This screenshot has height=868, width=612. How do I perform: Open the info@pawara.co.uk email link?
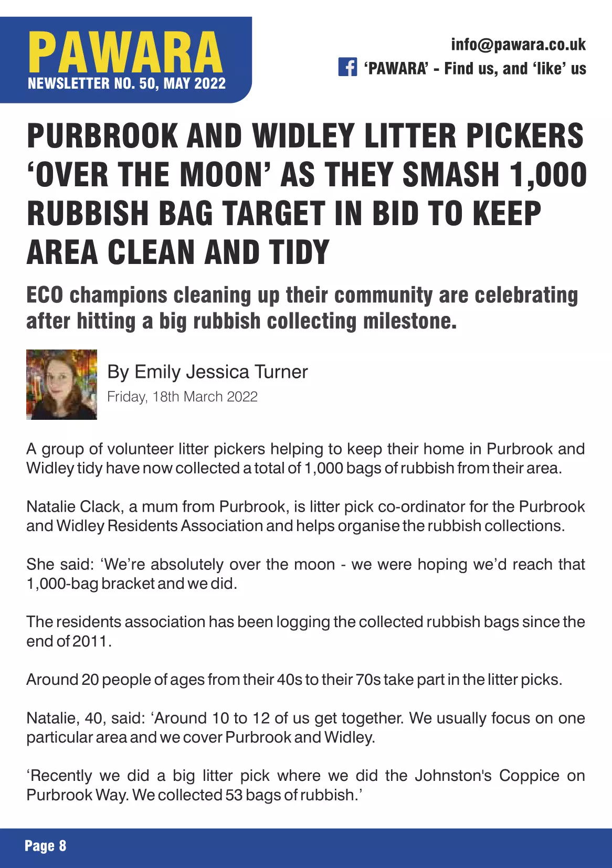pyautogui.click(x=518, y=45)
